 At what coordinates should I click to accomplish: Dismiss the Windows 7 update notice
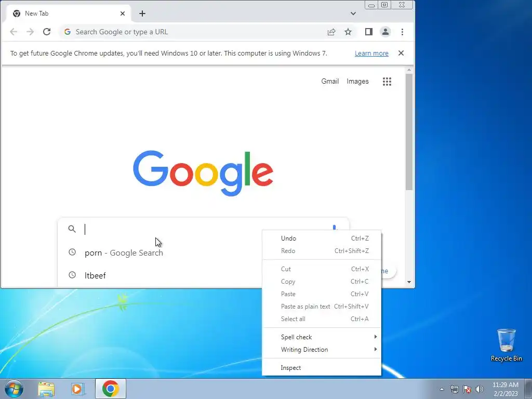point(401,54)
